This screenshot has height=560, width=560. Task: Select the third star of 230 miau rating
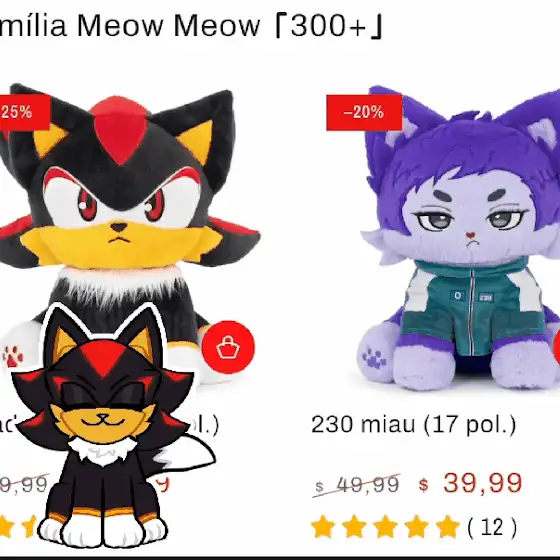click(385, 526)
